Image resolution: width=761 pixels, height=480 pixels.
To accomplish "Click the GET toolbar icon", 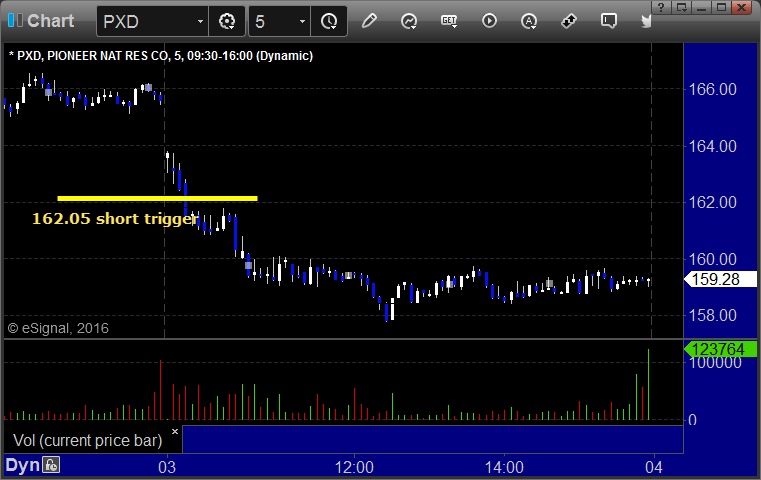I will pos(449,21).
